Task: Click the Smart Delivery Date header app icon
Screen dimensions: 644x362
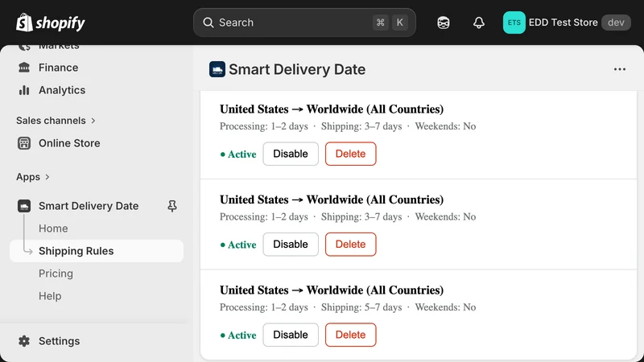Action: [x=217, y=69]
